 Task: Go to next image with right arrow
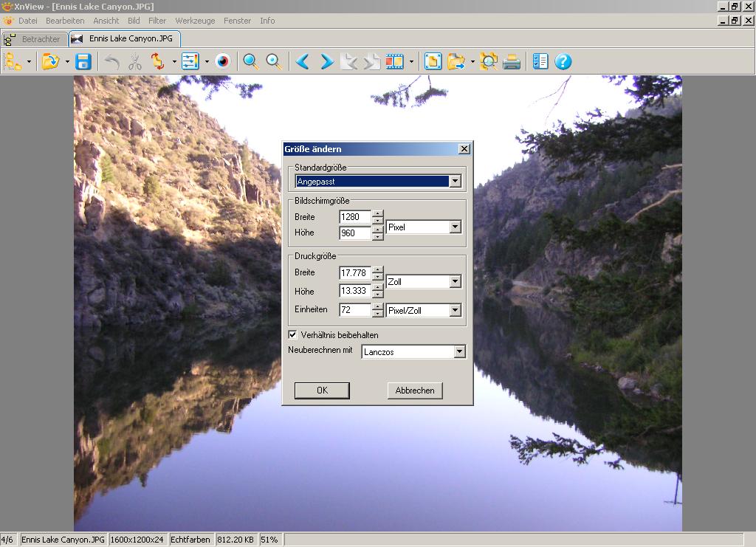326,61
